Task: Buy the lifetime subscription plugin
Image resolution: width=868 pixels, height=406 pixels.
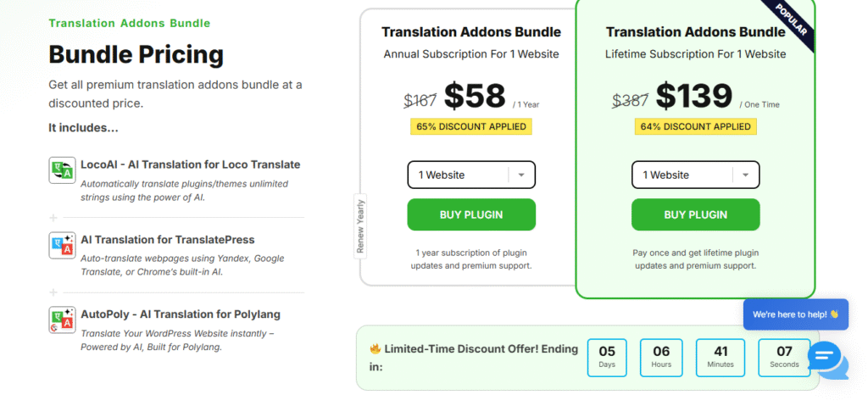Action: (695, 214)
